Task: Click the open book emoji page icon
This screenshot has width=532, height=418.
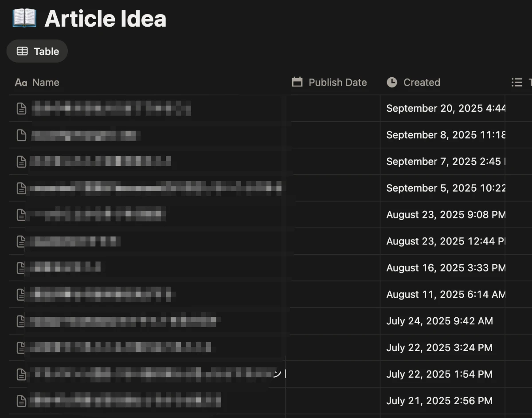Action: coord(24,19)
